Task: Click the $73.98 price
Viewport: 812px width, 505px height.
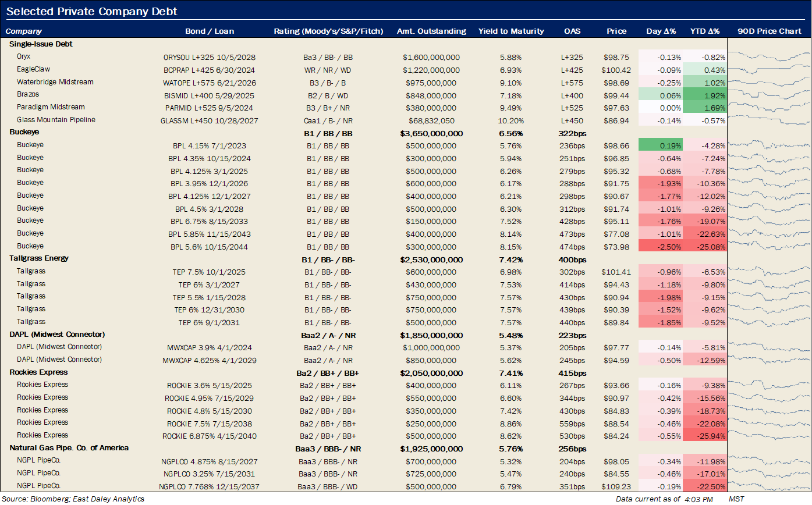Action: point(617,247)
